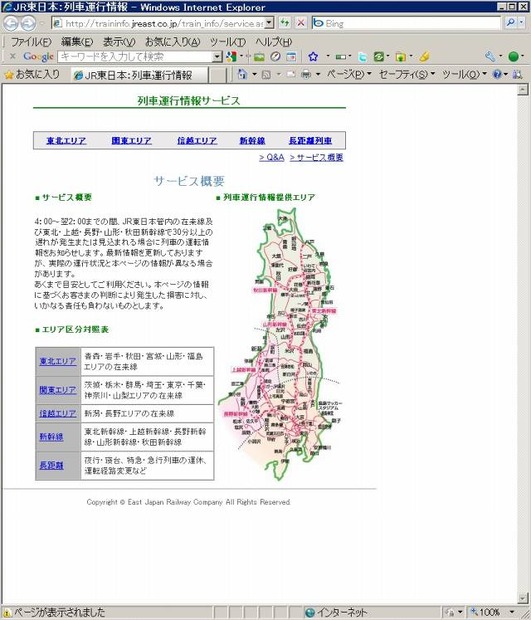Image resolution: width=531 pixels, height=620 pixels.
Task: Close the Google toolbar with its X
Action: tap(12, 56)
